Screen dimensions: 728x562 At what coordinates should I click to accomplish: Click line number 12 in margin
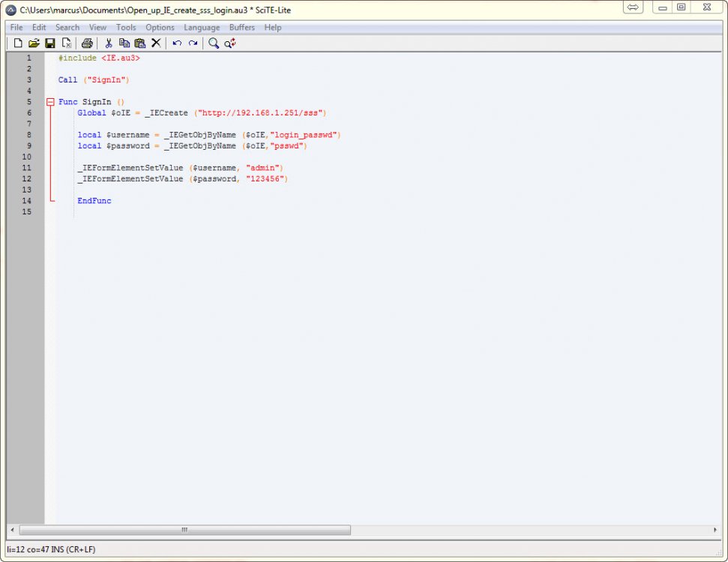point(26,178)
